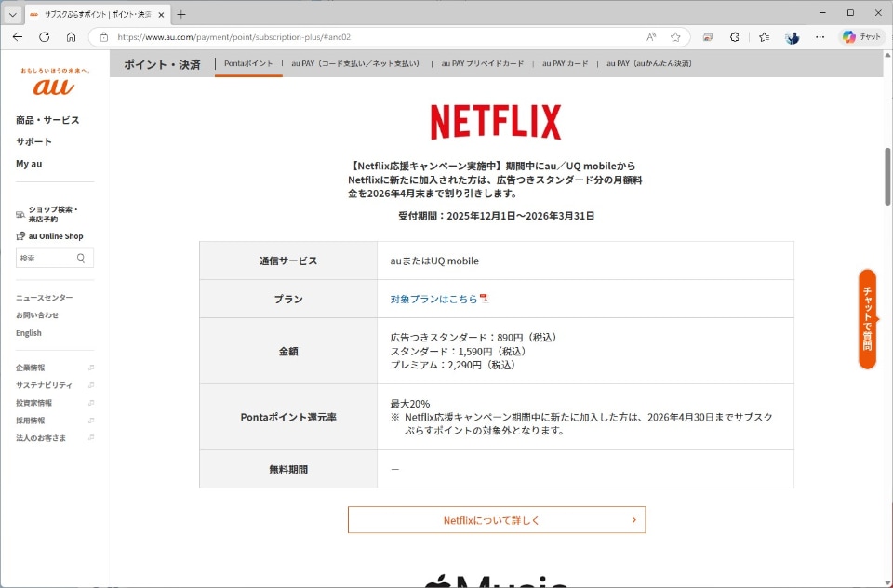Click the arrow on Netflixについて詳しく button
The height and width of the screenshot is (588, 893).
click(633, 520)
